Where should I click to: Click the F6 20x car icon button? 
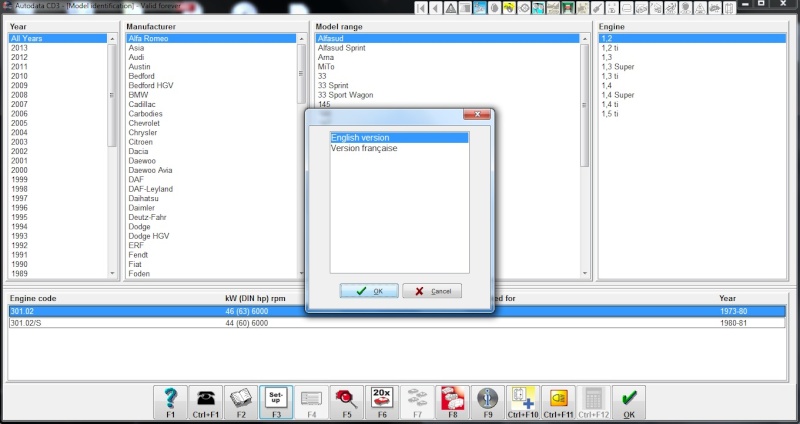pyautogui.click(x=382, y=403)
